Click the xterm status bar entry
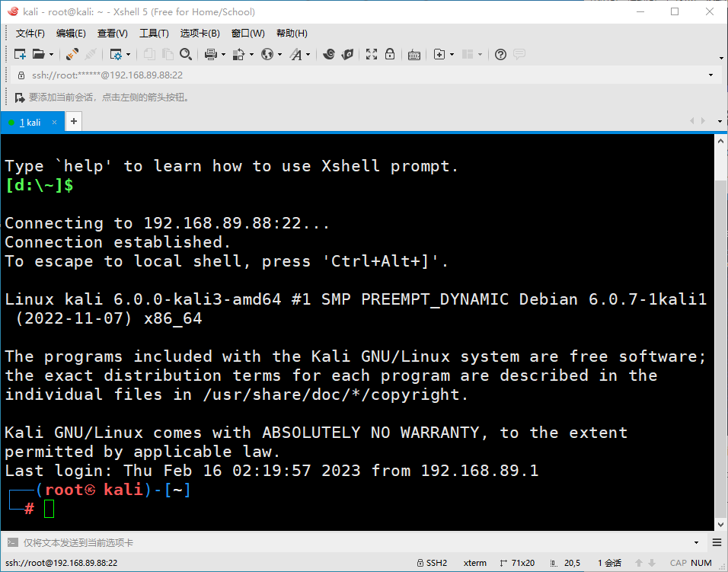Screen dimensions: 728x572 coord(475,563)
